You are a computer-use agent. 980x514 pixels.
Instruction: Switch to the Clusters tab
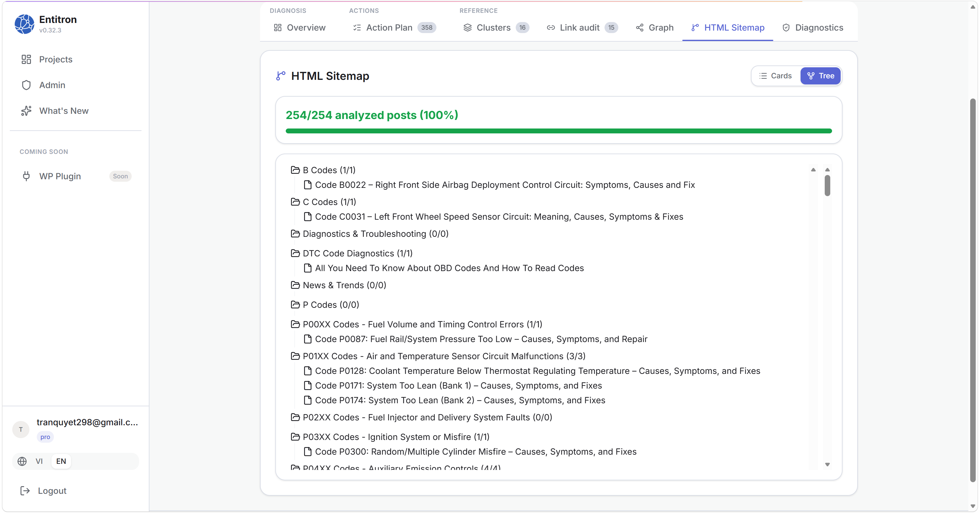[496, 27]
